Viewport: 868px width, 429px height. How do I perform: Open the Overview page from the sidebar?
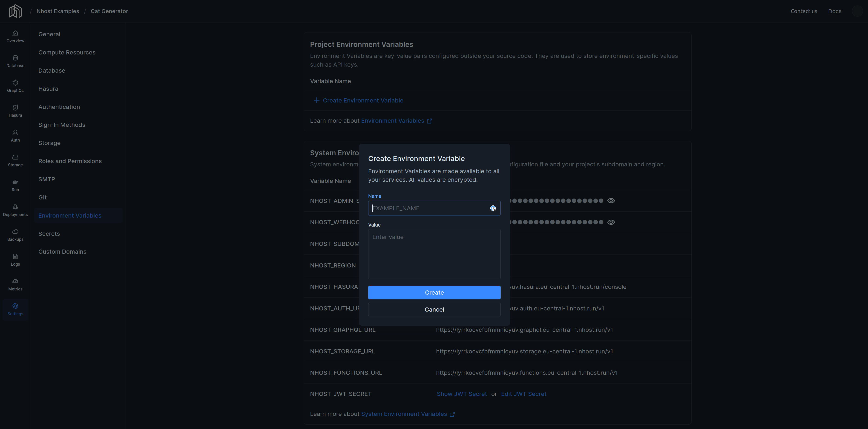coord(15,36)
